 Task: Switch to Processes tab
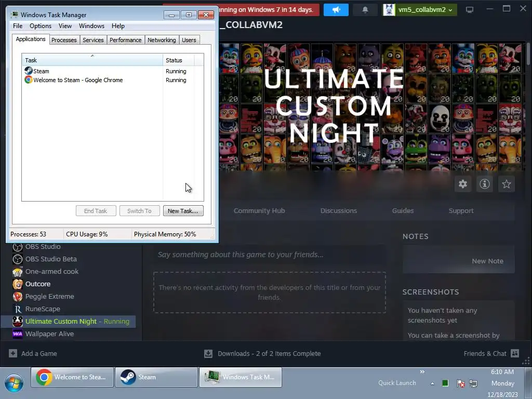pyautogui.click(x=64, y=40)
